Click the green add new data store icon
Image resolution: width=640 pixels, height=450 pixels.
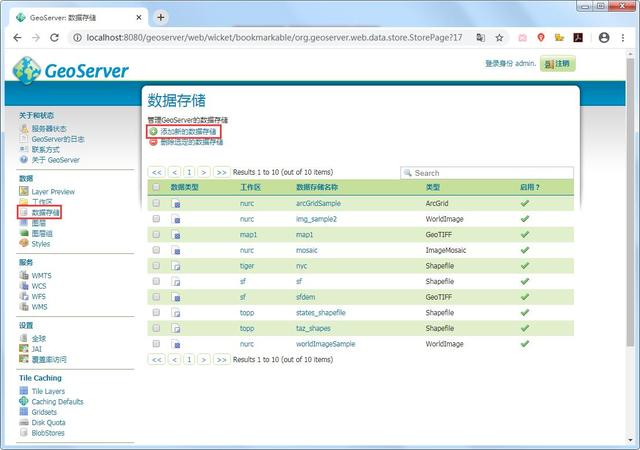(153, 131)
